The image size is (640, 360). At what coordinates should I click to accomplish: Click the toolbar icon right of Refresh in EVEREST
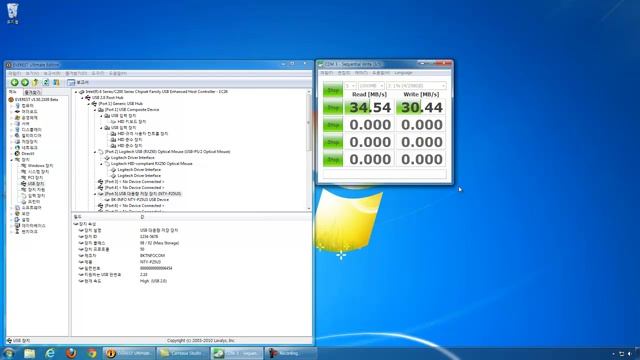pyautogui.click(x=56, y=82)
